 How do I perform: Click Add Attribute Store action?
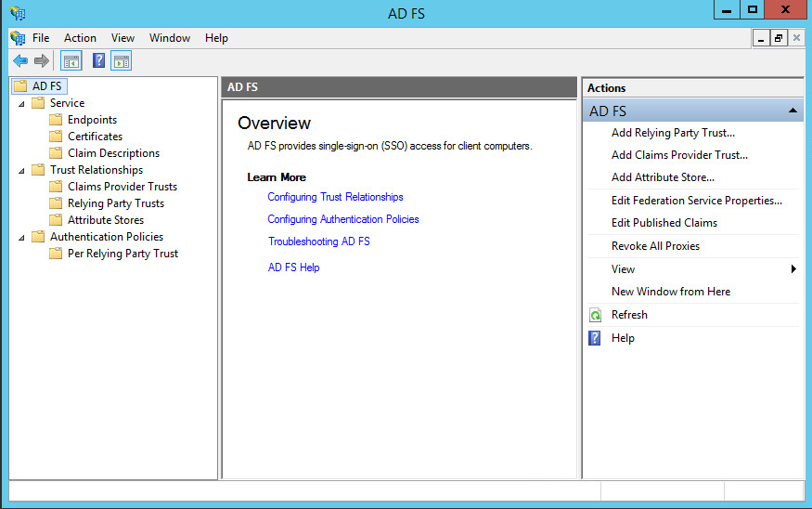[x=663, y=177]
